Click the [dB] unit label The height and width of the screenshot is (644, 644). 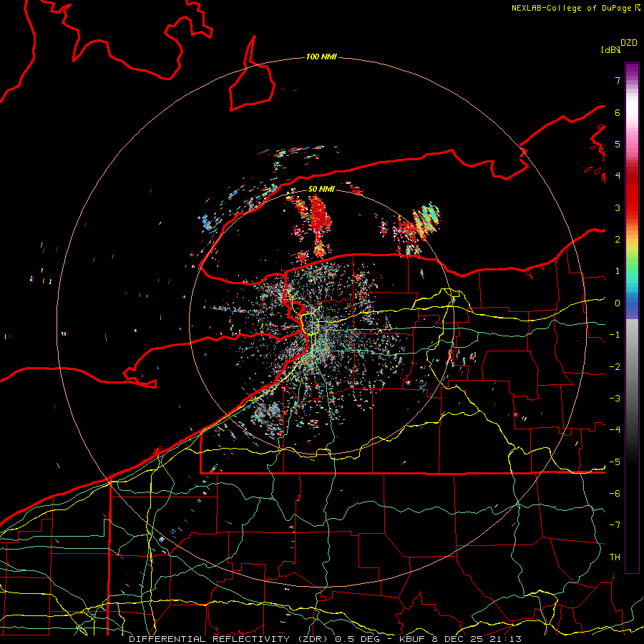click(x=611, y=50)
